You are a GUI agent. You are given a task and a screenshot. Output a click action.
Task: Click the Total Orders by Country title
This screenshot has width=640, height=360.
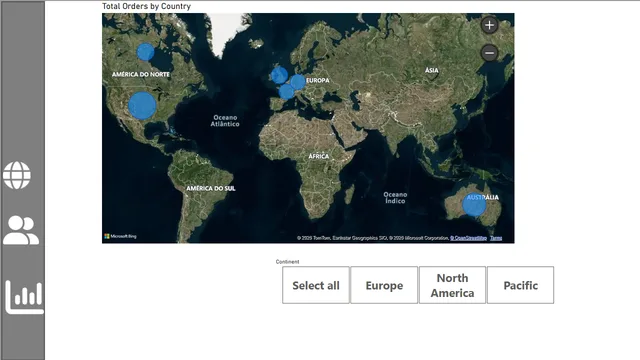coord(146,6)
